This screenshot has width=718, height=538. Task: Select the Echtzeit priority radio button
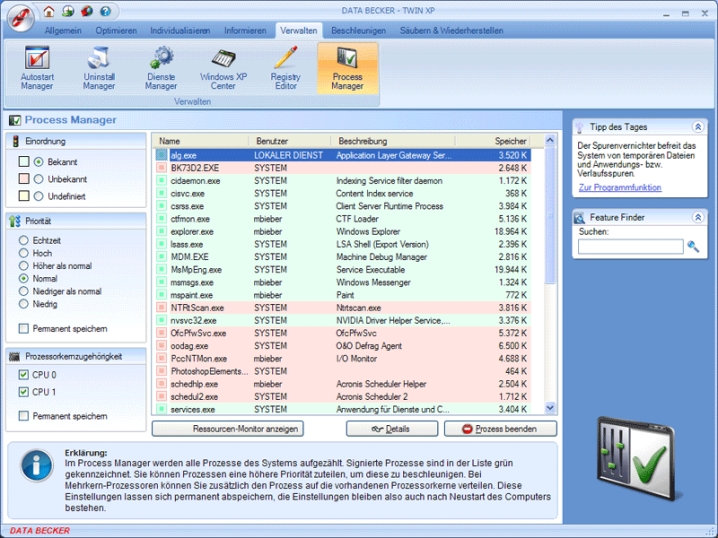[24, 240]
